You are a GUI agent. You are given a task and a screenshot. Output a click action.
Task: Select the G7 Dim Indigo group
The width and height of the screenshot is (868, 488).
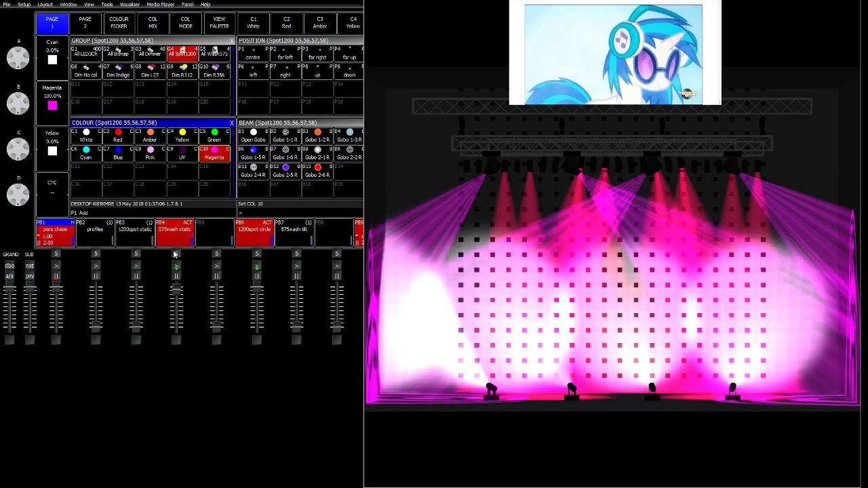point(118,71)
